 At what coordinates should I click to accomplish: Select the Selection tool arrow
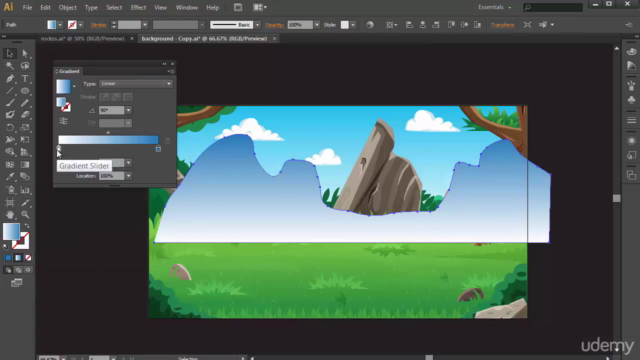(x=10, y=53)
